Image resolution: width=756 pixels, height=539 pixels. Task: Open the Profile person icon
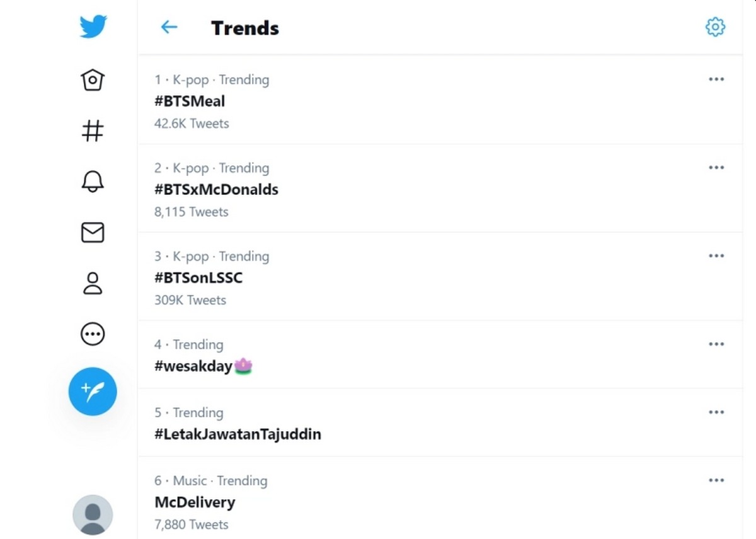[x=93, y=283]
